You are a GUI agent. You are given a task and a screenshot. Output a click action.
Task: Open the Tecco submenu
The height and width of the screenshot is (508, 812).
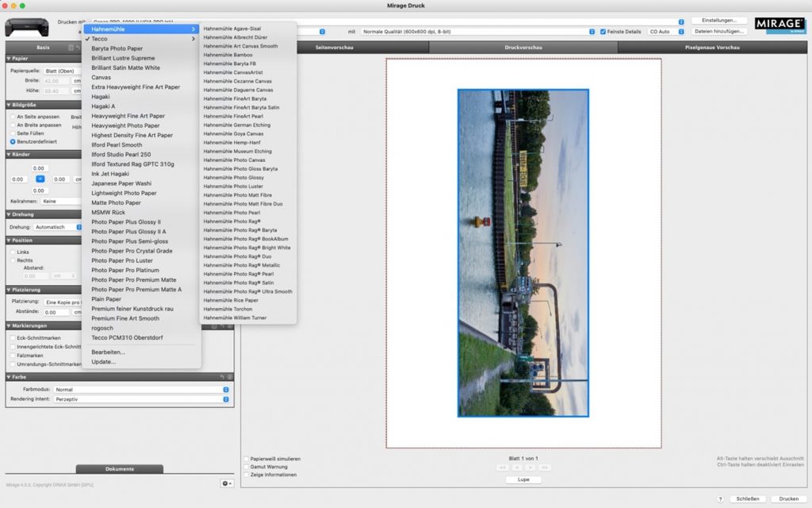[x=141, y=39]
